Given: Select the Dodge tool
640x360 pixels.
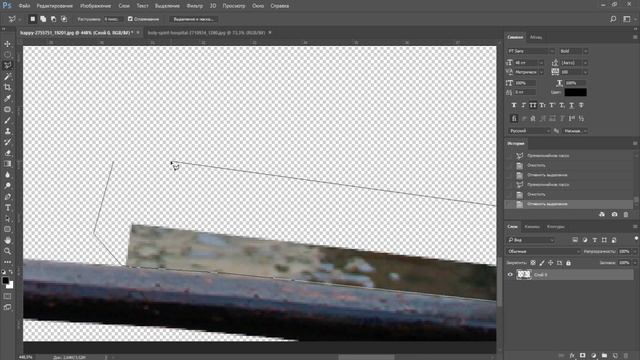Looking at the screenshot, I should click(7, 186).
